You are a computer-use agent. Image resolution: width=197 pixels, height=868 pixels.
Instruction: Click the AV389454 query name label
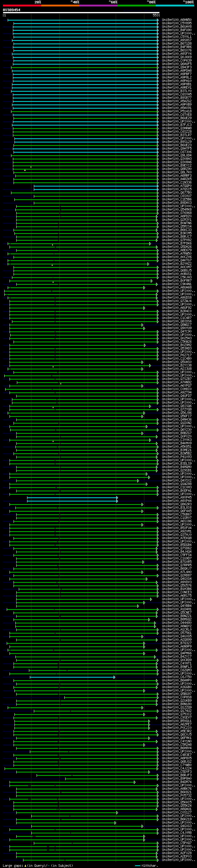[11, 10]
